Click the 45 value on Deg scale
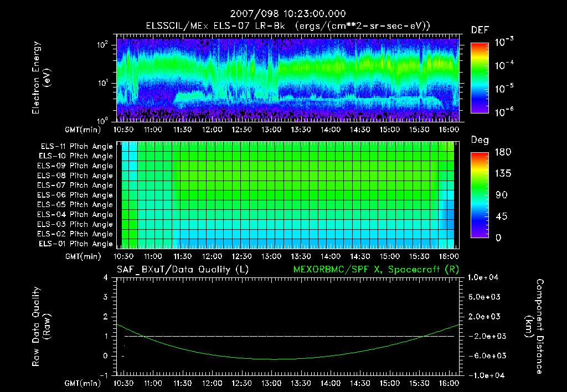Image resolution: width=567 pixels, height=392 pixels. pyautogui.click(x=502, y=216)
